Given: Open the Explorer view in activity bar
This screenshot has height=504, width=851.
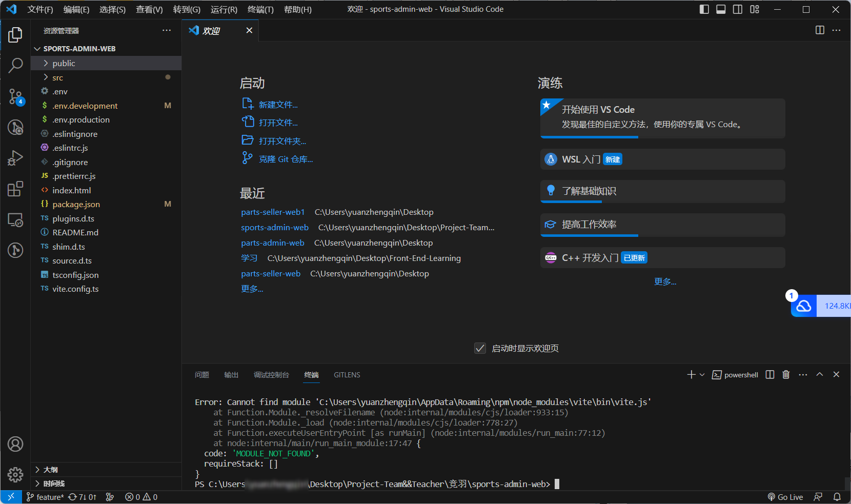Looking at the screenshot, I should pyautogui.click(x=15, y=35).
